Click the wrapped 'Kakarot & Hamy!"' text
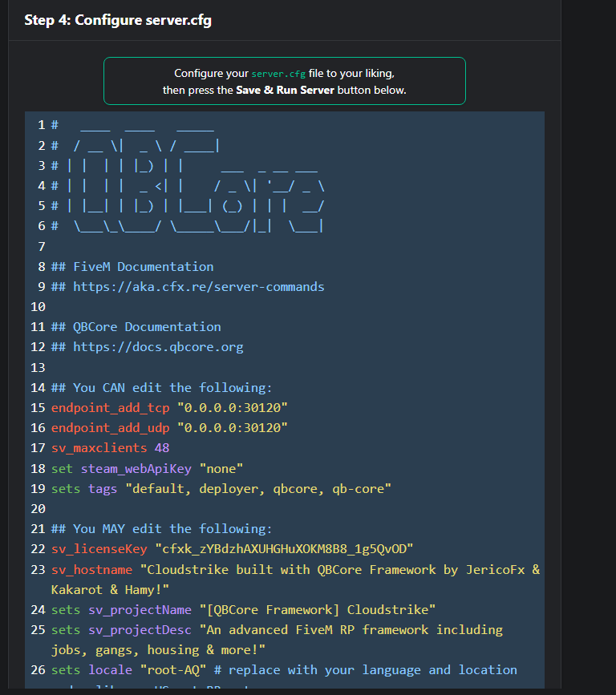This screenshot has height=695, width=616. 110,590
